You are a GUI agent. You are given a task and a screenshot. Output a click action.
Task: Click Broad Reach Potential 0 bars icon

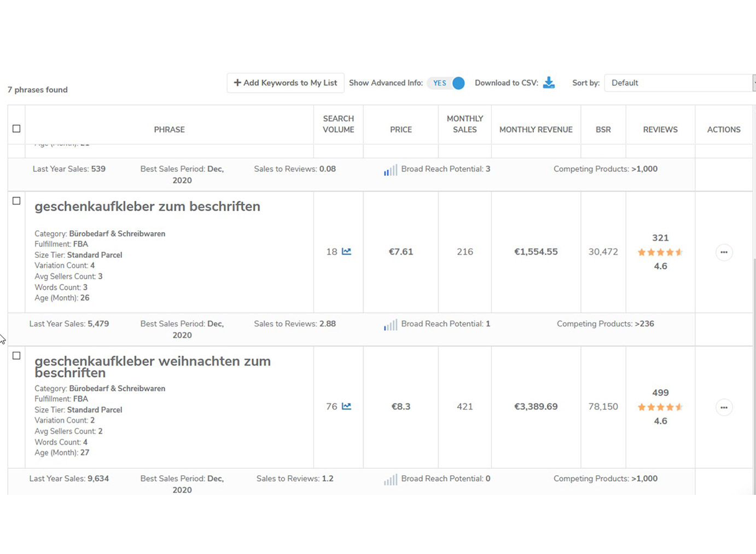coord(390,480)
